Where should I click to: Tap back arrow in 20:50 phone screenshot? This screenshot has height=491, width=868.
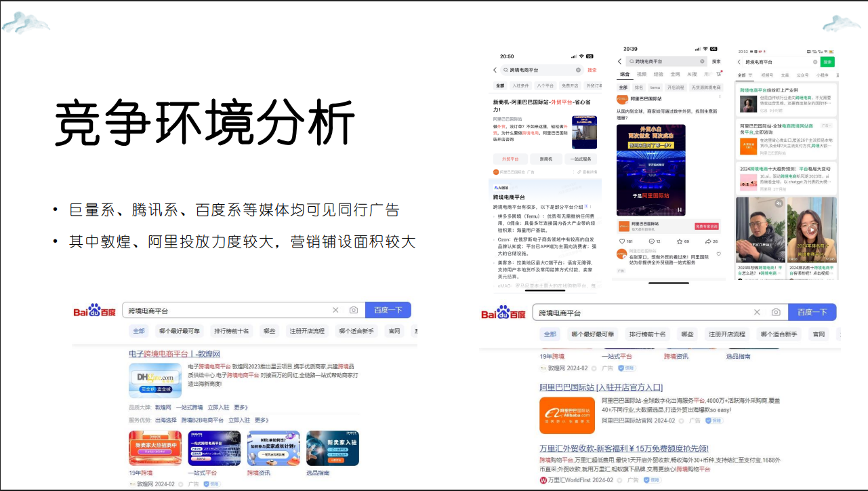pos(495,70)
